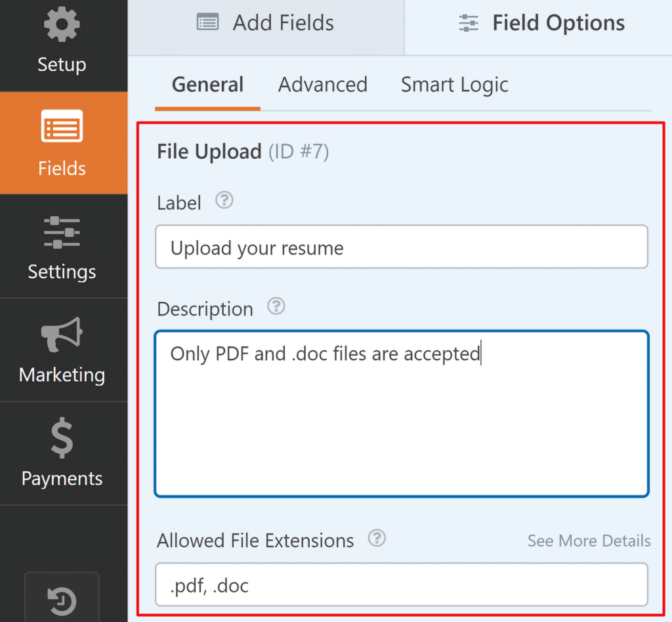Select the Smart Logic sub-tab
Viewport: 672px width, 622px height.
[454, 85]
